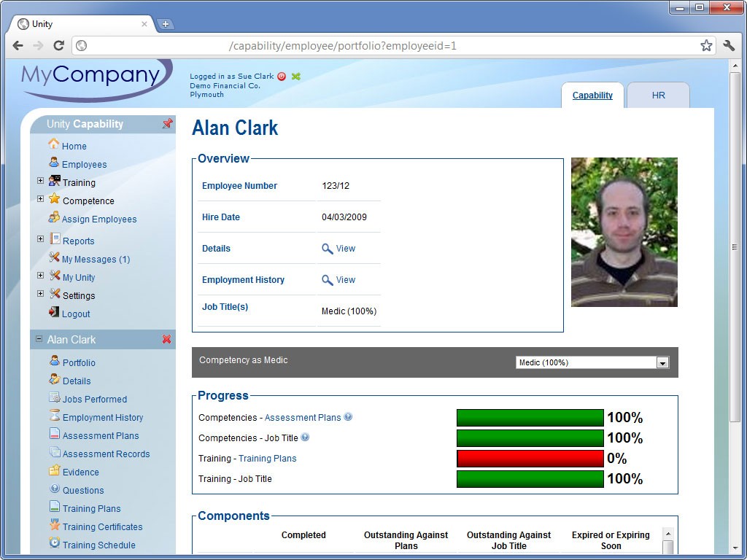Click help icon next to Competencies Job Title
Viewport: 747px width, 560px height.
305,437
